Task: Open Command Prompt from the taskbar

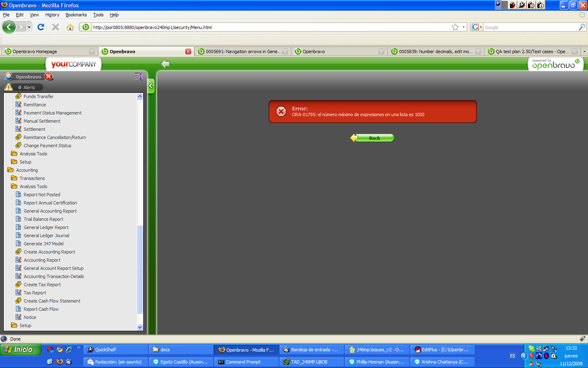Action: coord(247,362)
